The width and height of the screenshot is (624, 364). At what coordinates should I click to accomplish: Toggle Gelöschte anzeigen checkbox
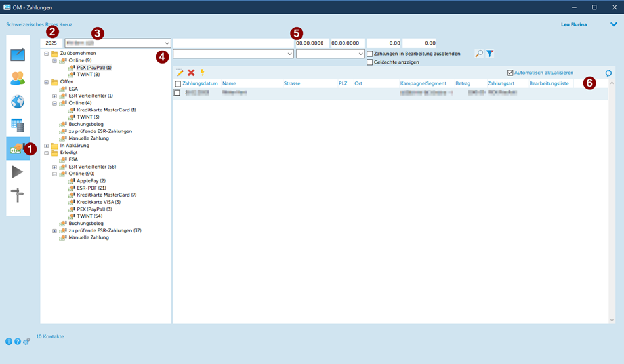click(x=369, y=62)
